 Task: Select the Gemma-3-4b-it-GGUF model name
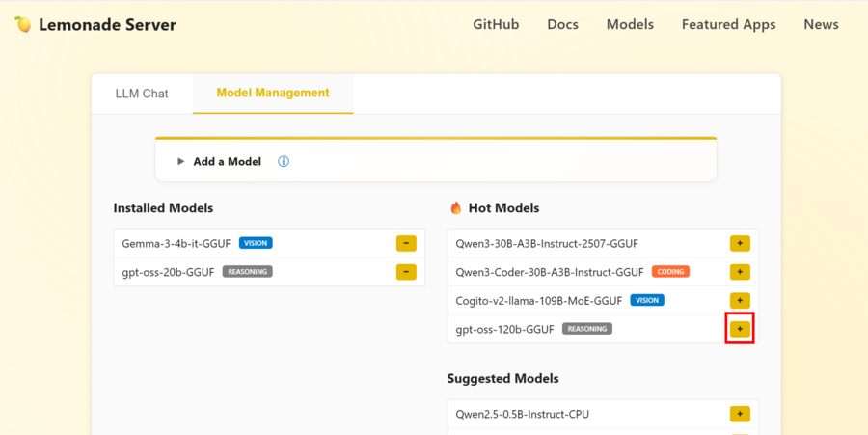(176, 243)
